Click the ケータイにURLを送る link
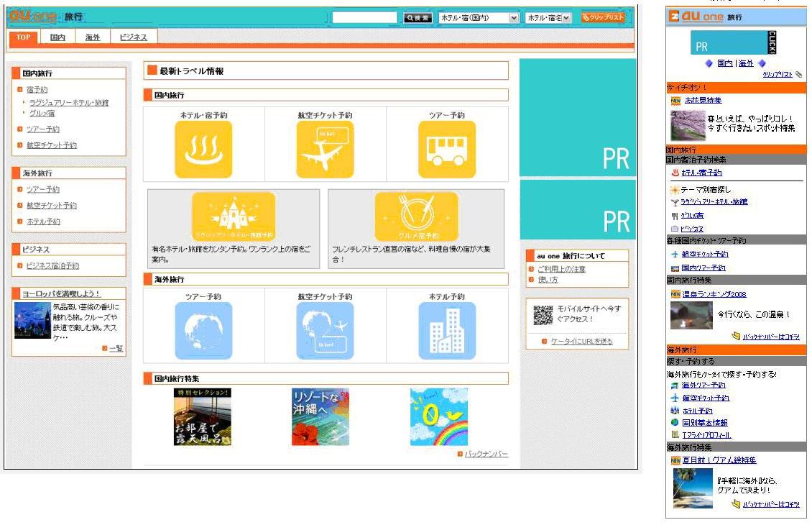812x525 pixels. [581, 342]
